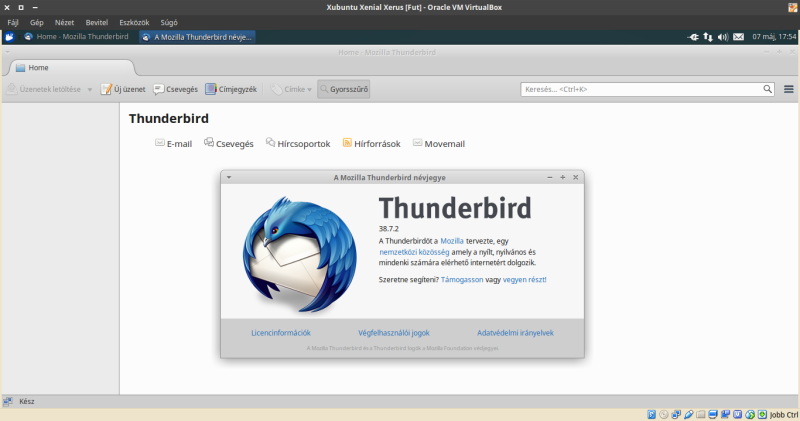Click the vegyen részt! link
The height and width of the screenshot is (421, 800).
[x=524, y=280]
